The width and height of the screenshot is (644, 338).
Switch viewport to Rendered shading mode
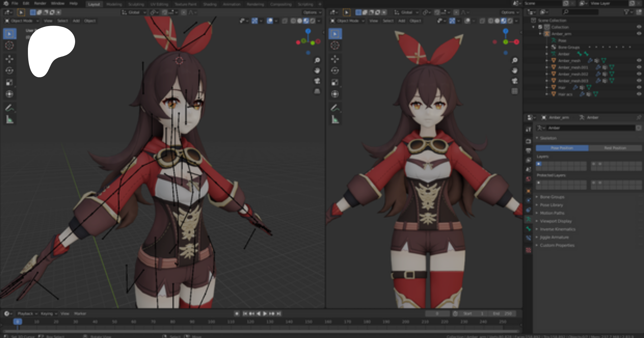[312, 20]
